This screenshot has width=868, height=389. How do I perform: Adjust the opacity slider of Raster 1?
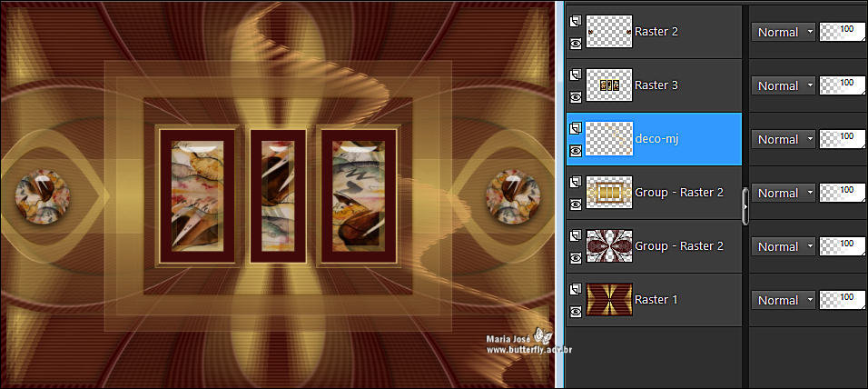843,300
